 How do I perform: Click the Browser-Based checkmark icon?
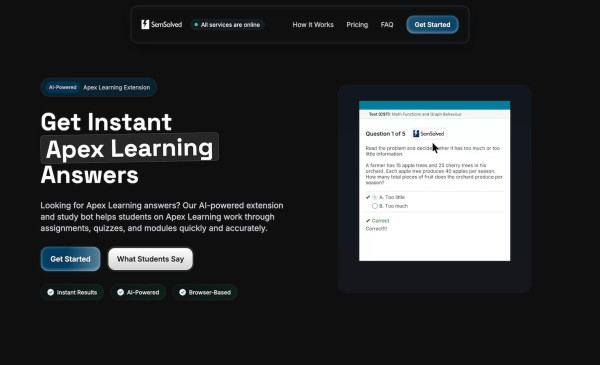[183, 292]
